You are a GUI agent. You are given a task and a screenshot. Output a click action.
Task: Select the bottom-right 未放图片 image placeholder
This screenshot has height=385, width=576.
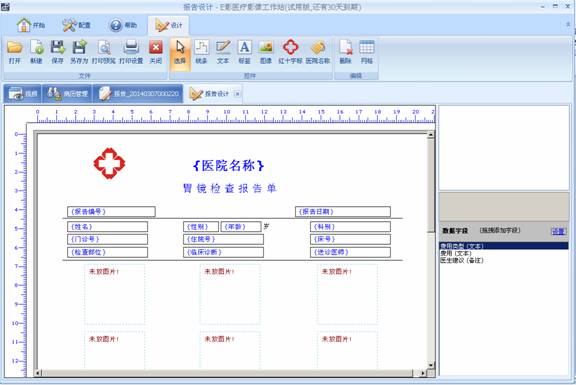click(347, 350)
